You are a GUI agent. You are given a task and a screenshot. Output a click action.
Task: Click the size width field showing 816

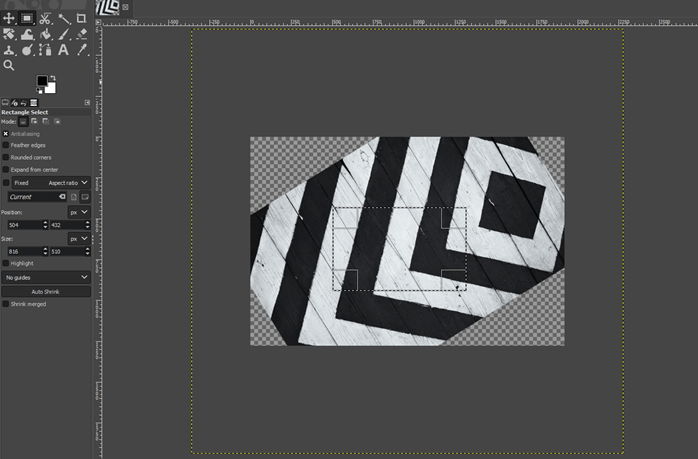click(24, 252)
